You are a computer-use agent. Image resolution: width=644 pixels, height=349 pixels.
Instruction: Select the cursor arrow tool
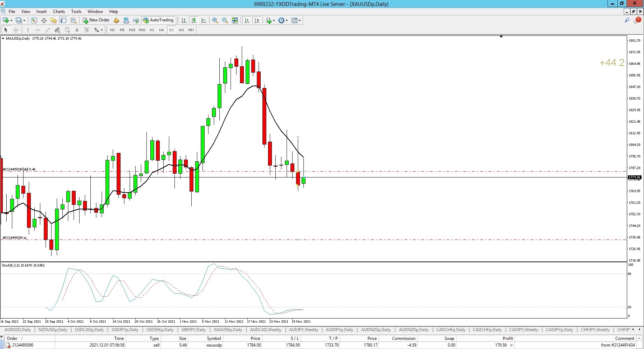pyautogui.click(x=6, y=30)
